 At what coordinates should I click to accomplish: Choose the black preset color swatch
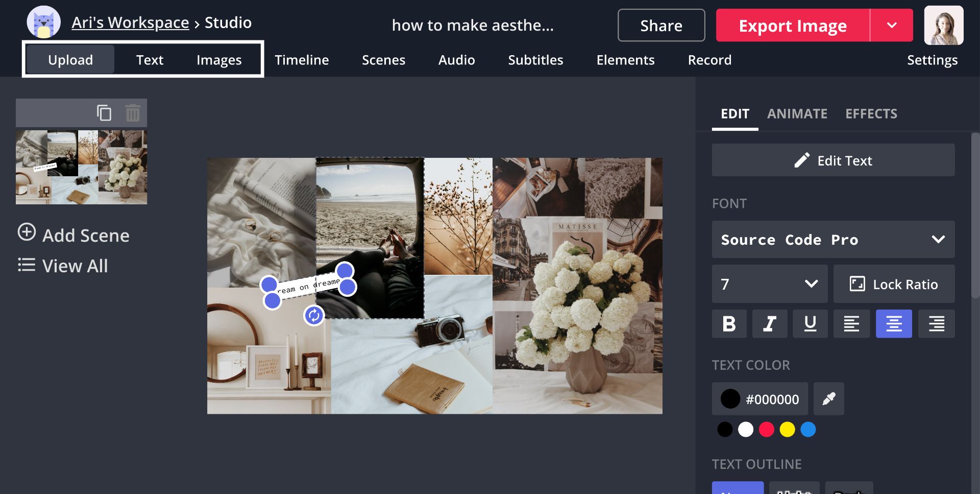725,429
